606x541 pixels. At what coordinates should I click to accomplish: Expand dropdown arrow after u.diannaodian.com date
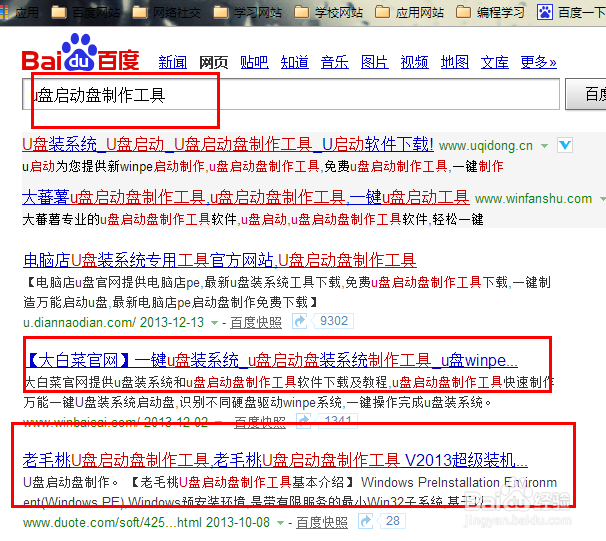214,322
